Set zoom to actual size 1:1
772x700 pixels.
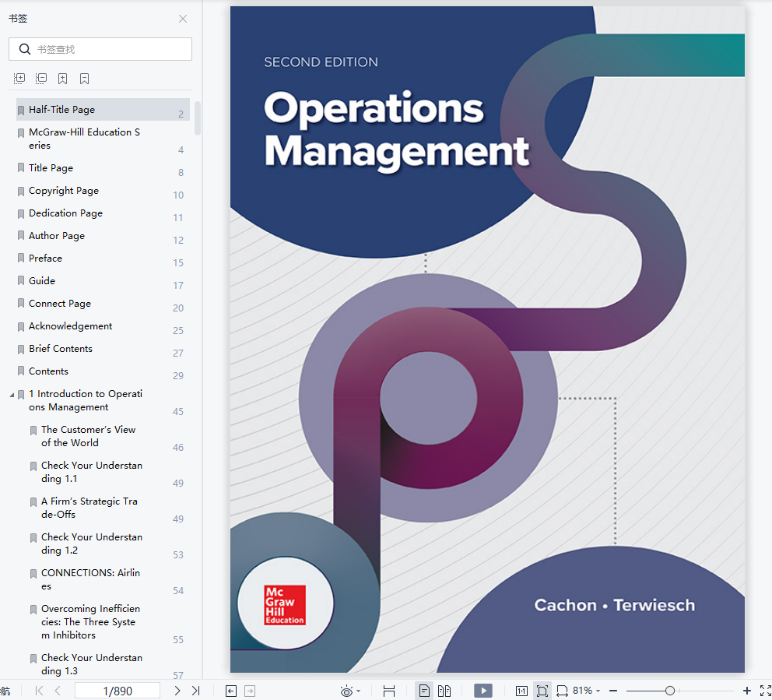(521, 691)
